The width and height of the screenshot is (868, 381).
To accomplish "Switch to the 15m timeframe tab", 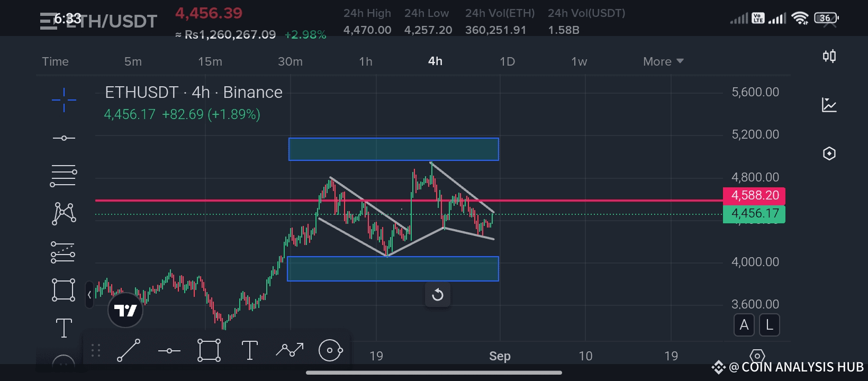I will (210, 61).
